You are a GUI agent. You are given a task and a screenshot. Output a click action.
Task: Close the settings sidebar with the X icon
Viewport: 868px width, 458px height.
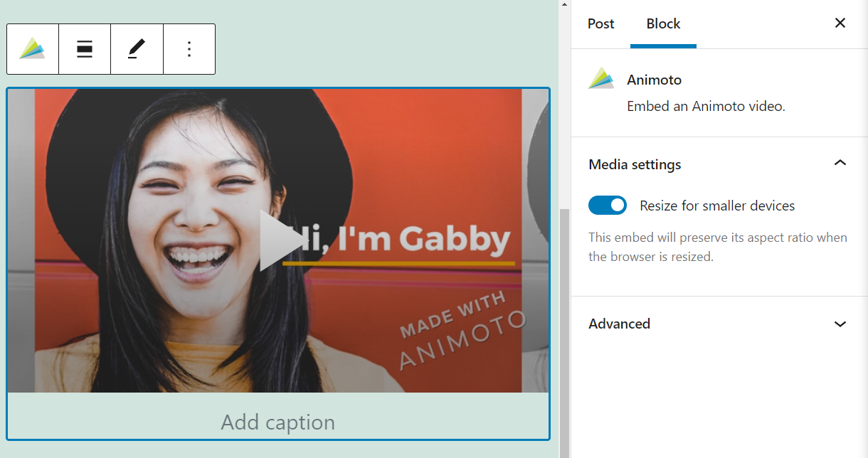(x=840, y=23)
